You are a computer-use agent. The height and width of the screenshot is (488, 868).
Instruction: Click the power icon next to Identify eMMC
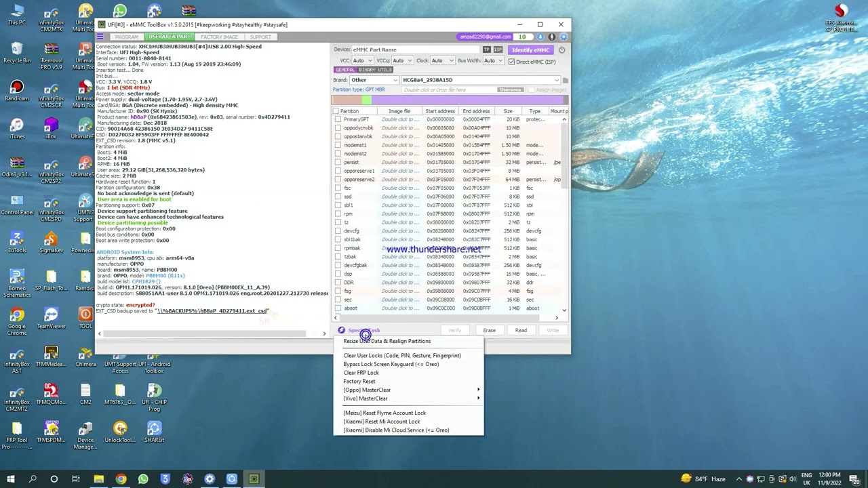click(x=561, y=49)
